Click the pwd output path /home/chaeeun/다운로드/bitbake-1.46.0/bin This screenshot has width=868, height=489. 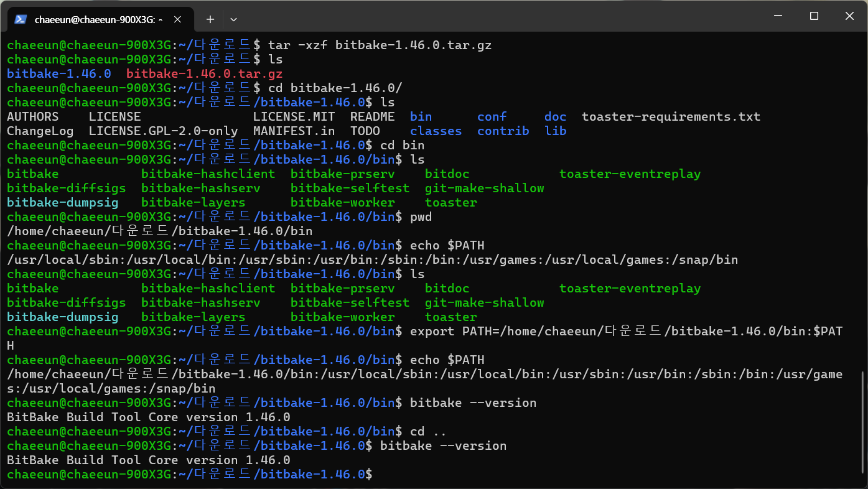(160, 231)
